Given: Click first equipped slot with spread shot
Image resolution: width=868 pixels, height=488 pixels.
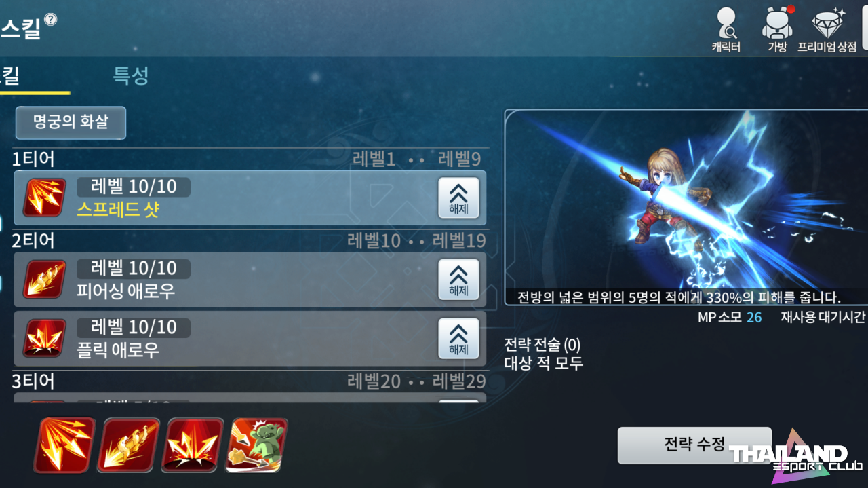Looking at the screenshot, I should pyautogui.click(x=64, y=445).
